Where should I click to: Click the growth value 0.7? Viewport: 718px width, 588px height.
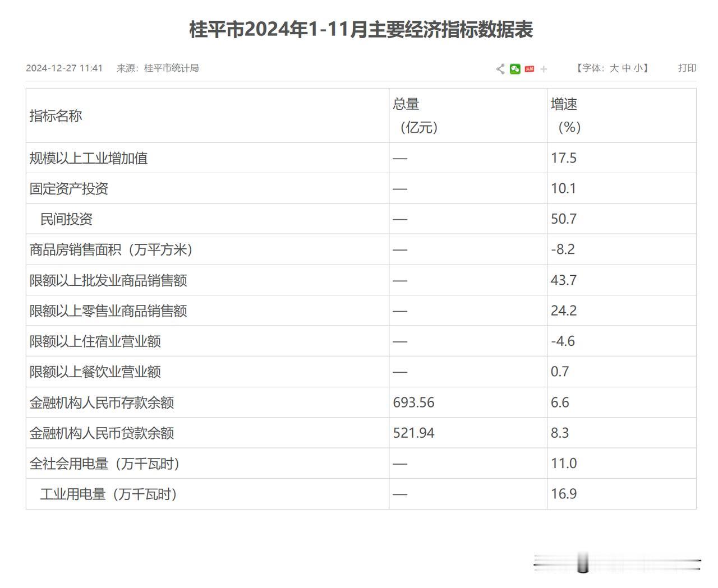pyautogui.click(x=560, y=372)
